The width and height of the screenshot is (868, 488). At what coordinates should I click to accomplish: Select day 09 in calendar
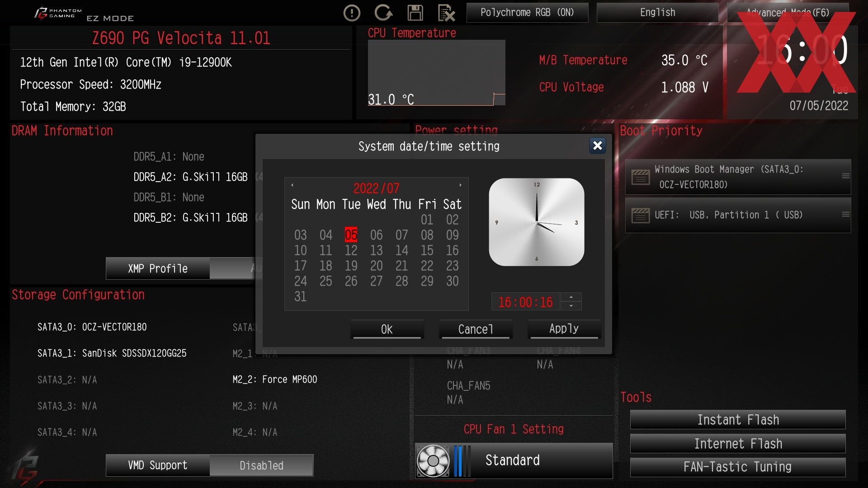pyautogui.click(x=452, y=235)
